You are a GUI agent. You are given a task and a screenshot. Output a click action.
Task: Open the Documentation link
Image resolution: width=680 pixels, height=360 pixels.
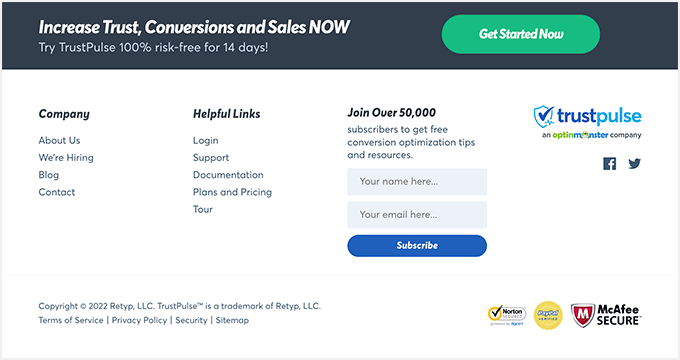point(228,175)
